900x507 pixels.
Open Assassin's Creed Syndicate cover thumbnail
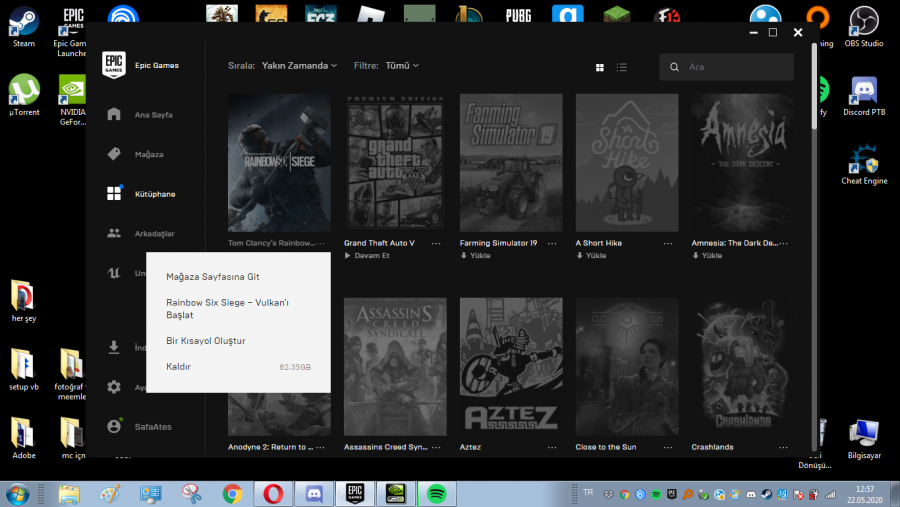coord(395,366)
